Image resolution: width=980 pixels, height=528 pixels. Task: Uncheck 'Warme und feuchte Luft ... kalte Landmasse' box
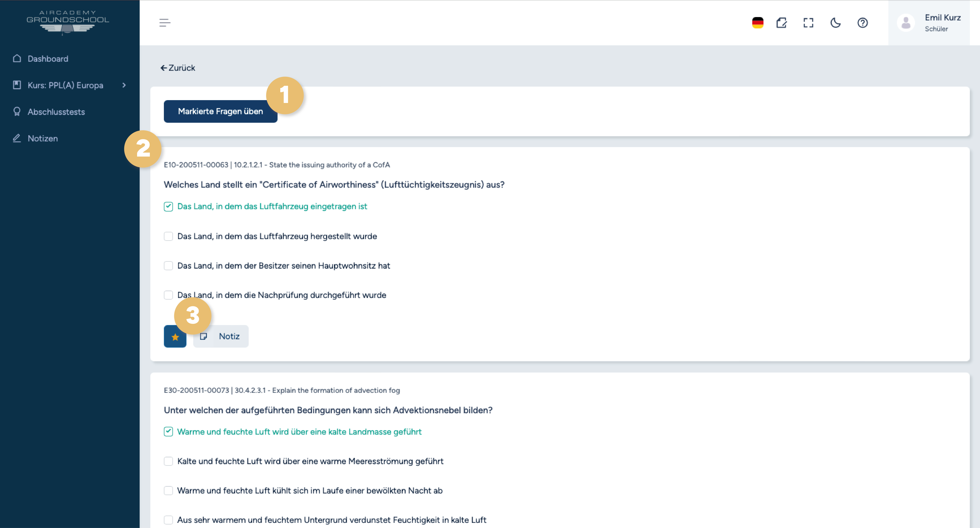pyautogui.click(x=168, y=432)
